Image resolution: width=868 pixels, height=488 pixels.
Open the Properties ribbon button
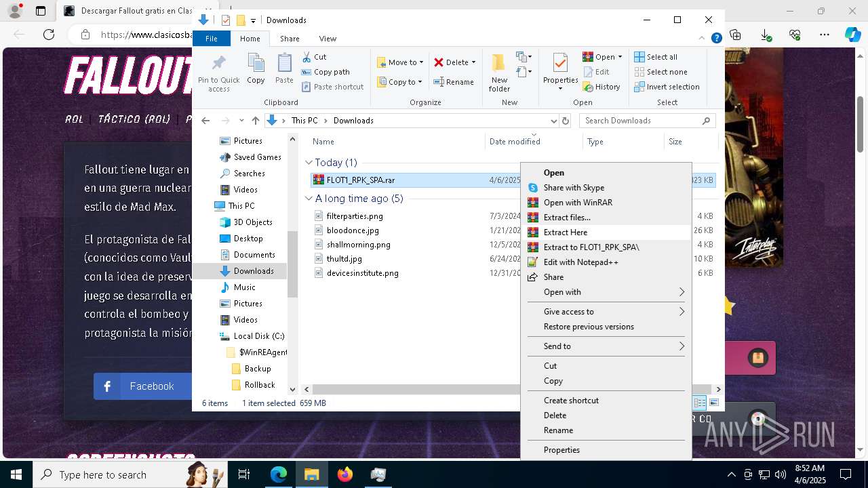click(560, 72)
